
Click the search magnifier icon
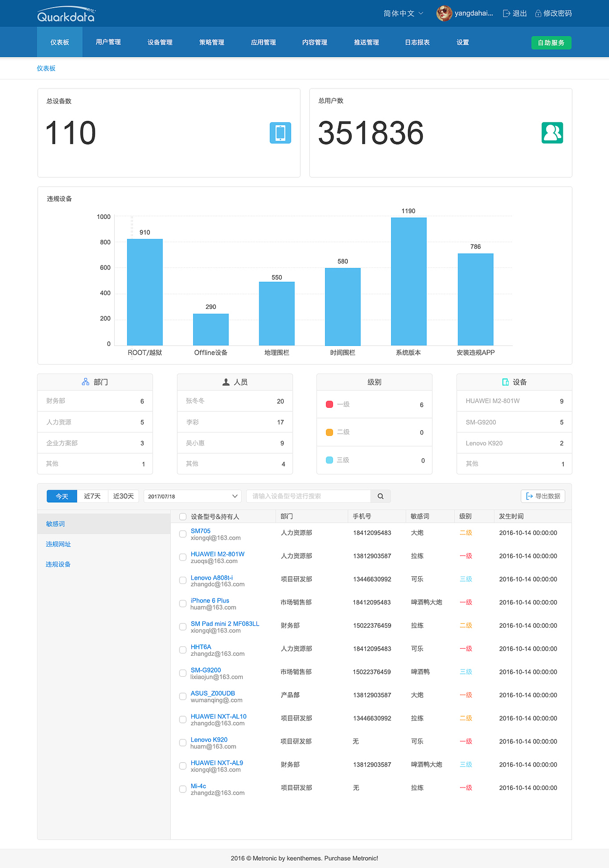point(381,496)
